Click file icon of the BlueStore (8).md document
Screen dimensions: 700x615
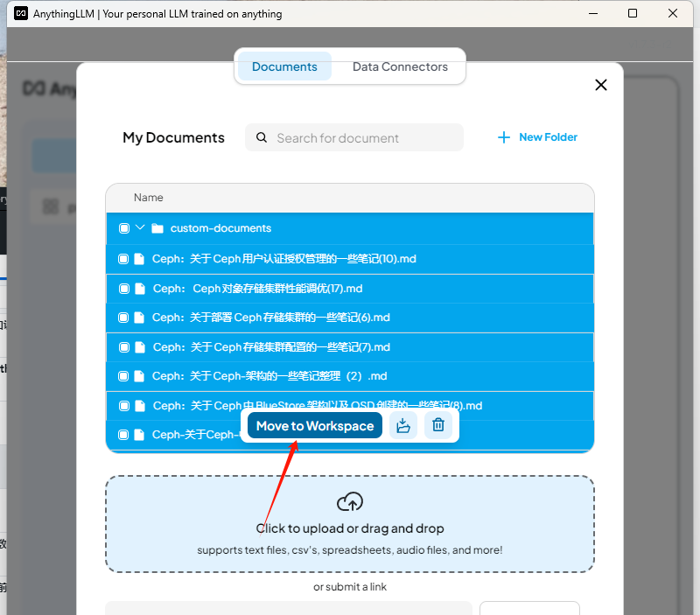click(140, 406)
